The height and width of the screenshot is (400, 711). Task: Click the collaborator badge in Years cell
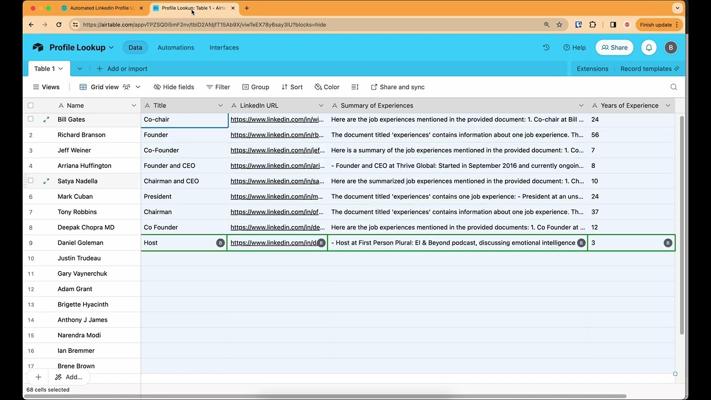[667, 243]
